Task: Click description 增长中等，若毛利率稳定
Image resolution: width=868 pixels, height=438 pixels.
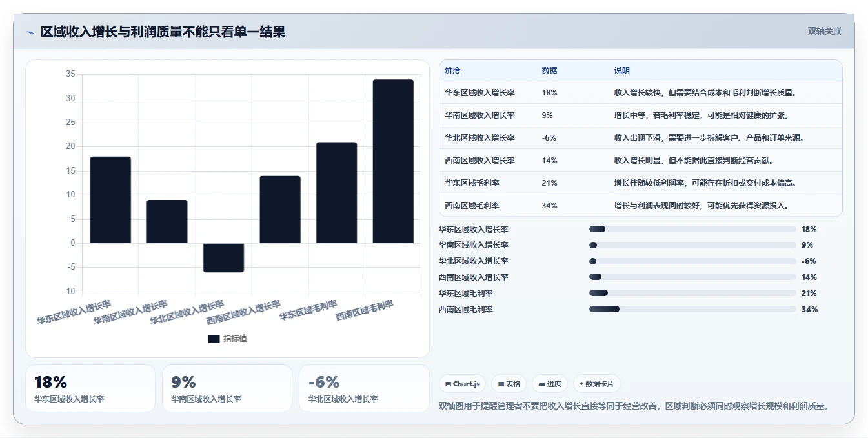Action: coord(701,115)
